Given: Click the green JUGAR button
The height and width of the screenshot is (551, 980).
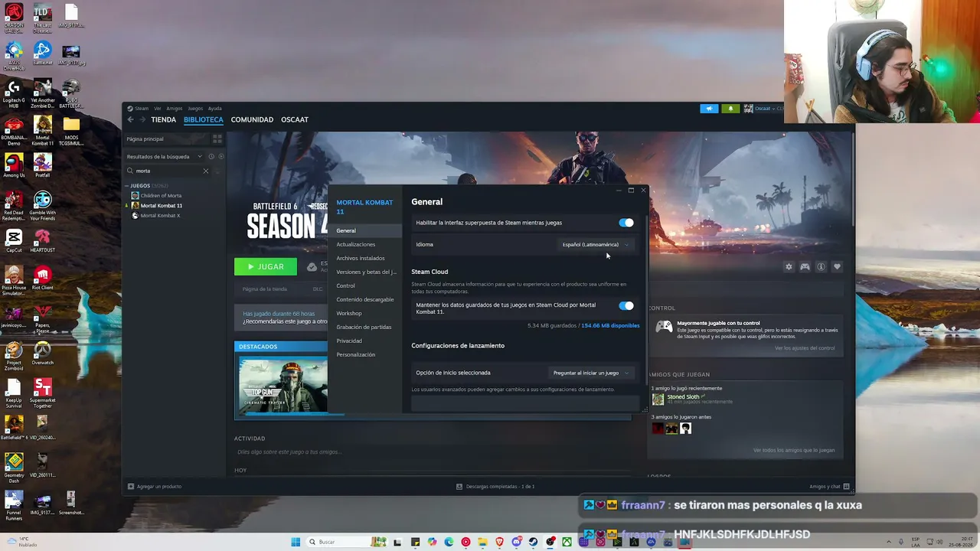Looking at the screenshot, I should pos(266,266).
